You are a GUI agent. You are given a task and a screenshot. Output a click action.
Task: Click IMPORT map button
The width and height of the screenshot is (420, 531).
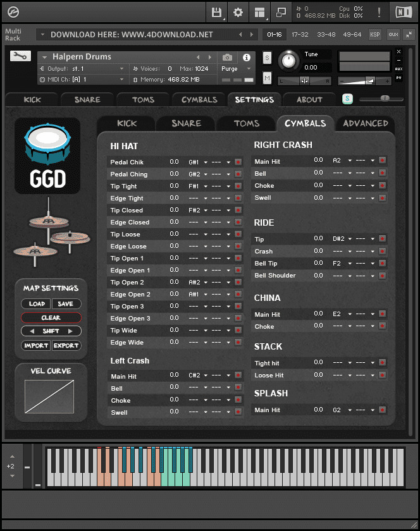point(36,345)
